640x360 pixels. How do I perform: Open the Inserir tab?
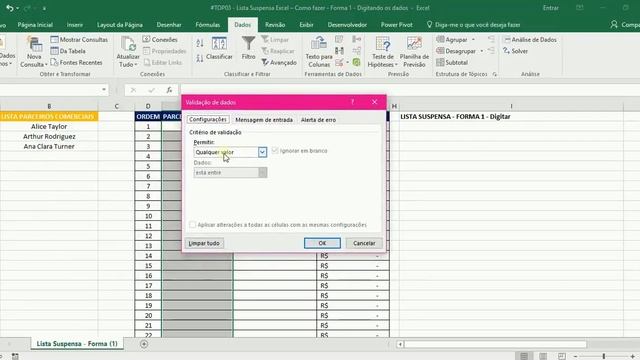click(75, 25)
